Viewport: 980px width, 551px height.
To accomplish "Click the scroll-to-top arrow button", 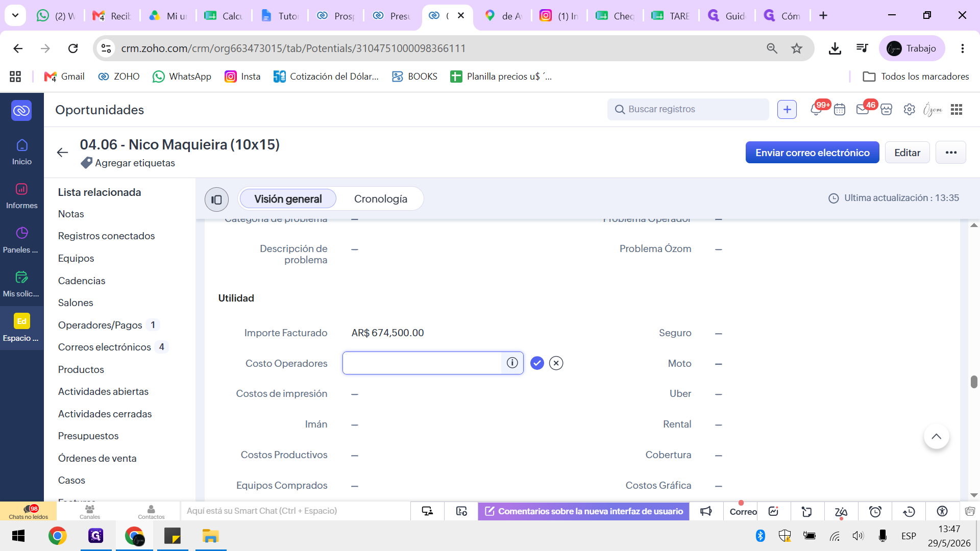I will 936,436.
